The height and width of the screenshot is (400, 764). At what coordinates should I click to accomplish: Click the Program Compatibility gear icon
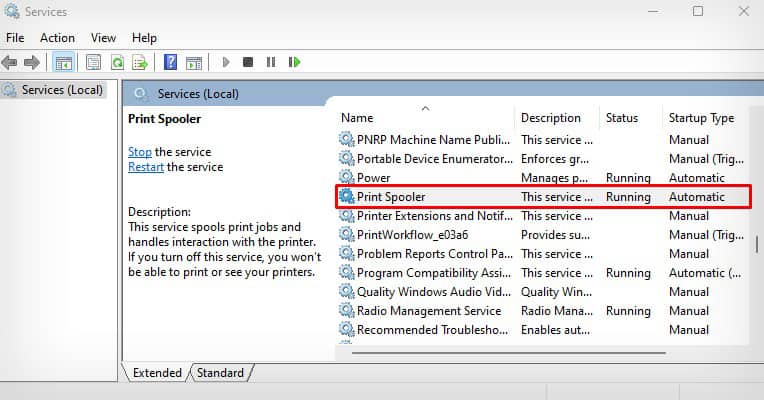[346, 272]
